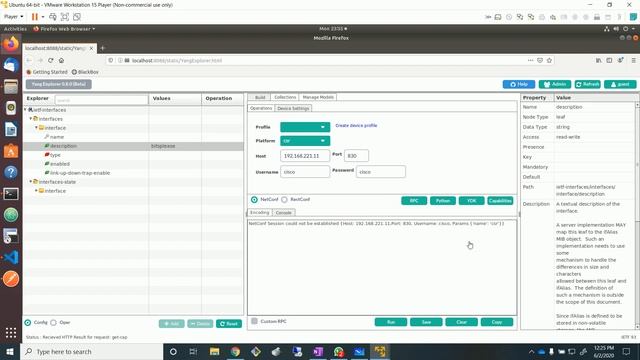Open LibreOffice Writer from the dock
This screenshot has width=640, height=360.
point(11,129)
